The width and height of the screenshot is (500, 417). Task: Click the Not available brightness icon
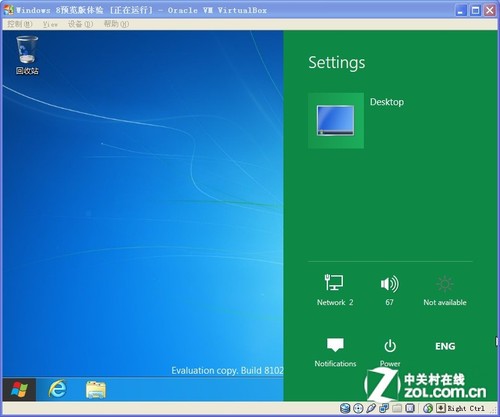pos(445,290)
